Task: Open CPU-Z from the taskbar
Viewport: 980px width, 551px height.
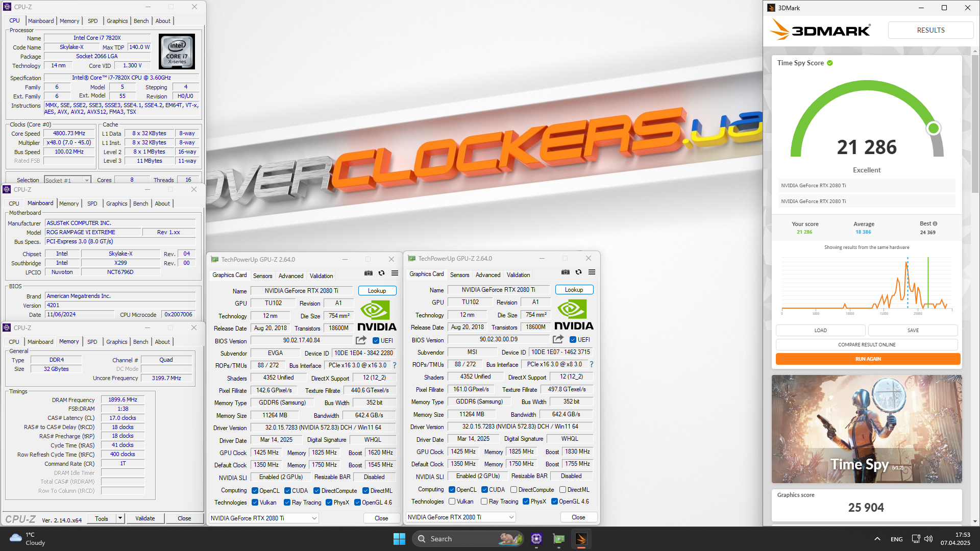Action: 536,539
